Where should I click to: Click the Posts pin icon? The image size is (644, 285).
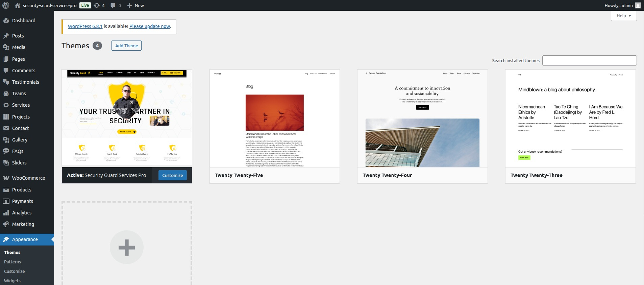click(6, 36)
